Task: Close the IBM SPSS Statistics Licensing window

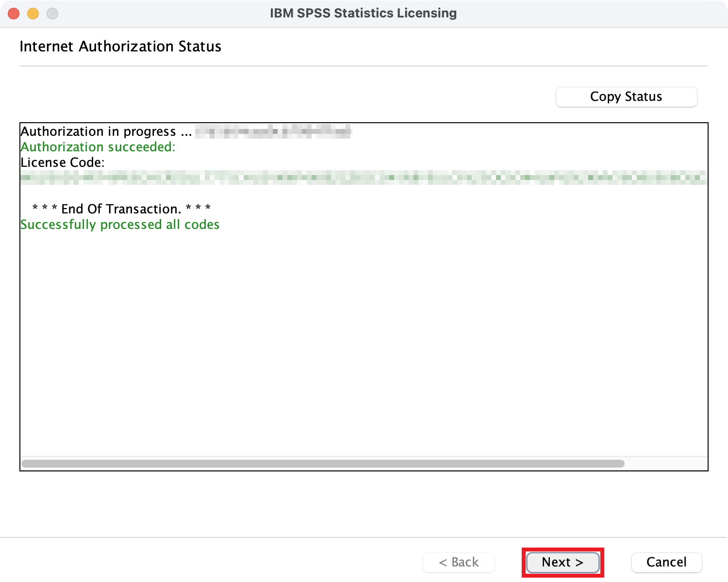Action: click(14, 14)
